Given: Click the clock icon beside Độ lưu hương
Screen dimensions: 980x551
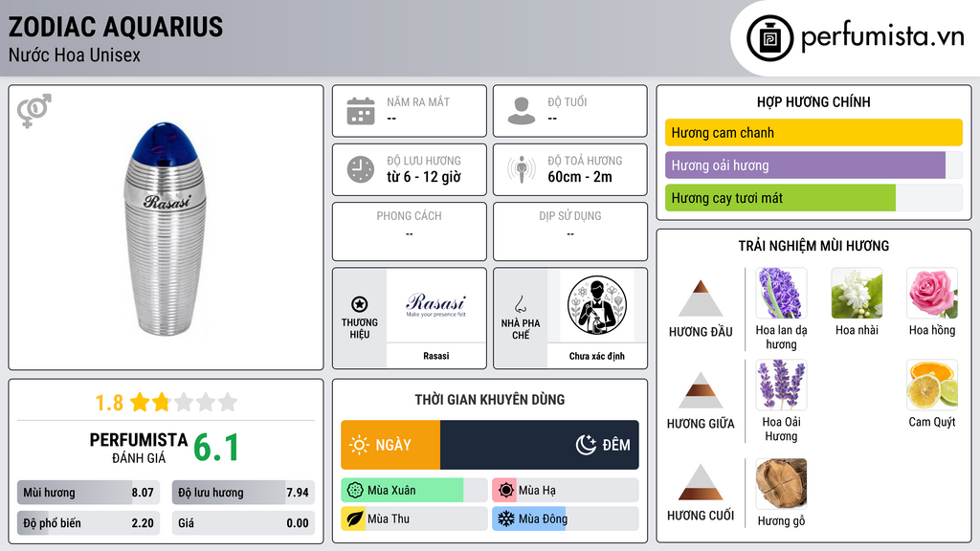Looking at the screenshot, I should 361,169.
